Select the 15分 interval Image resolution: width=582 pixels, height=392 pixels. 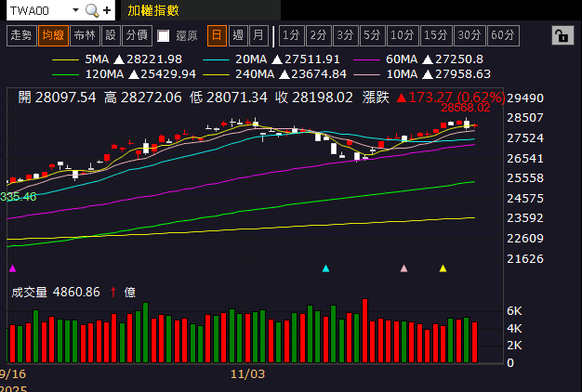pyautogui.click(x=436, y=35)
